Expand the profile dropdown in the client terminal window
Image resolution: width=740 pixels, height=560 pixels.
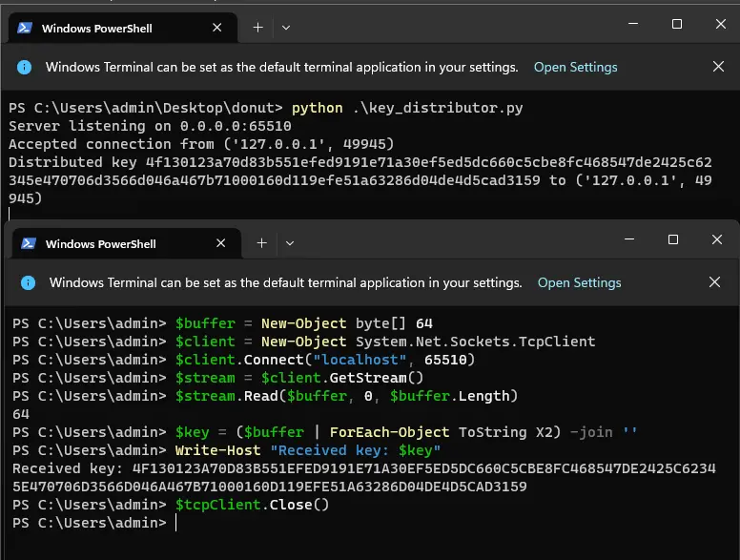click(289, 243)
